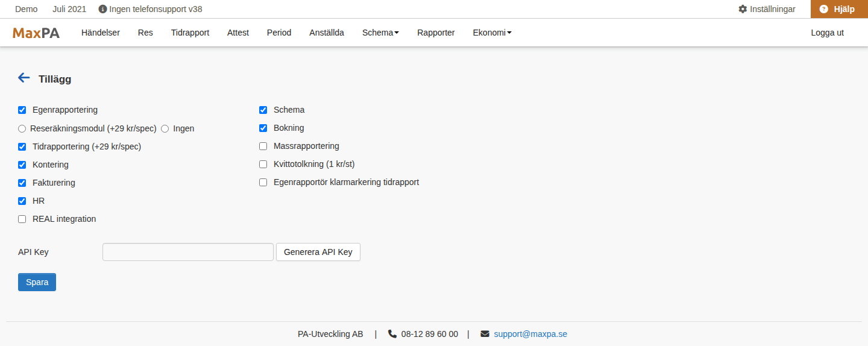Open the Ekonomi dropdown menu
868x346 pixels.
[x=492, y=33]
